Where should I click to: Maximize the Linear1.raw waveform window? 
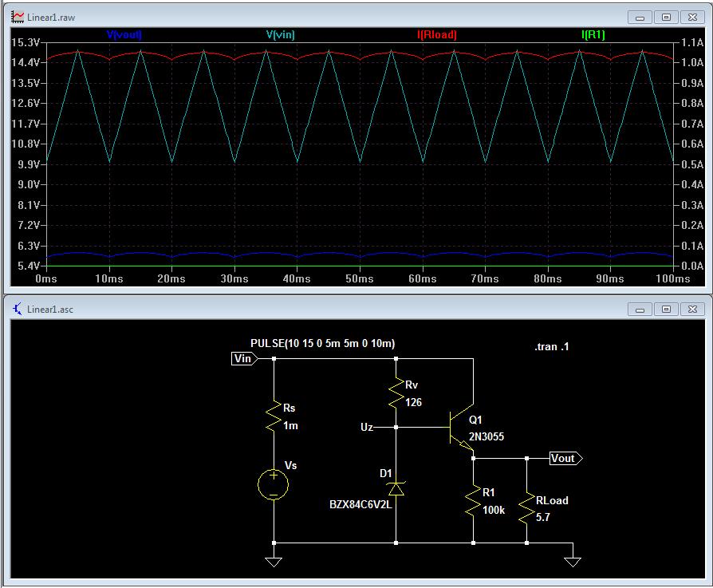[x=667, y=17]
